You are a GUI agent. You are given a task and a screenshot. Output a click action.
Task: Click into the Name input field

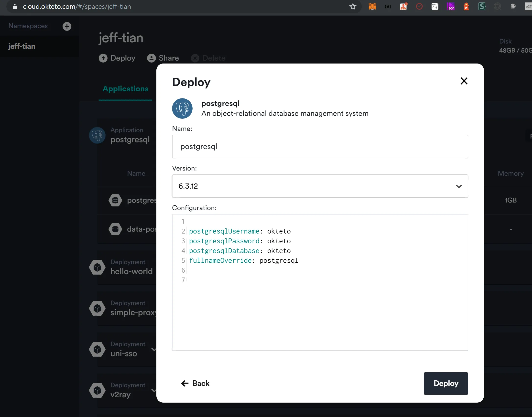[x=320, y=147]
